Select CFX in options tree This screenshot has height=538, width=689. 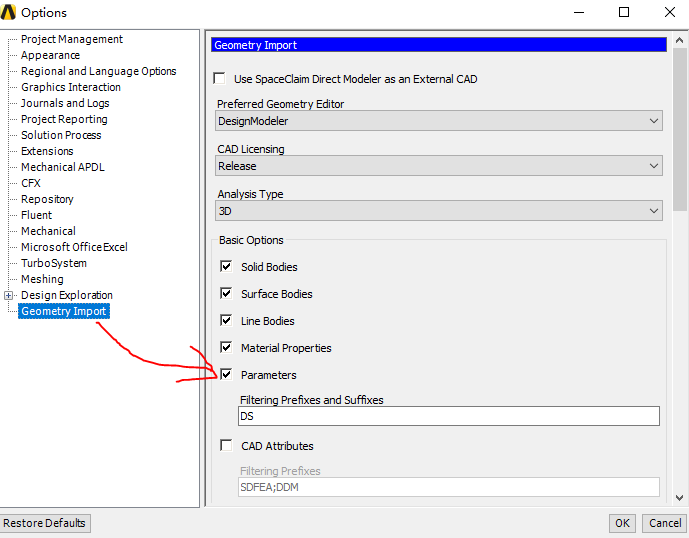31,183
